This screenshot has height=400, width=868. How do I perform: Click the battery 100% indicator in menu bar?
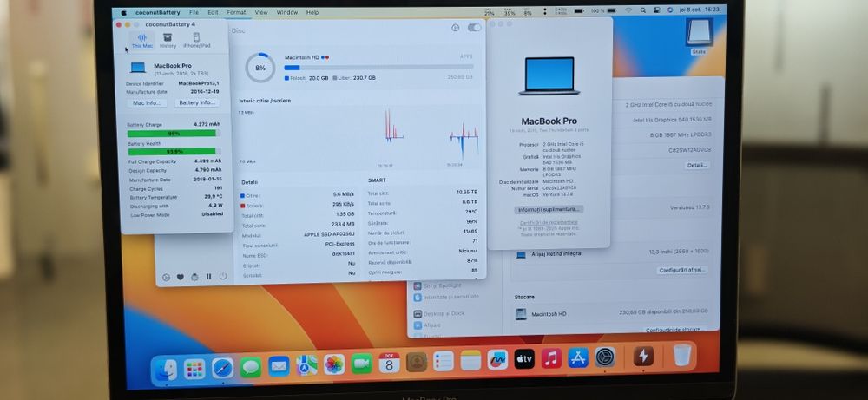point(603,10)
